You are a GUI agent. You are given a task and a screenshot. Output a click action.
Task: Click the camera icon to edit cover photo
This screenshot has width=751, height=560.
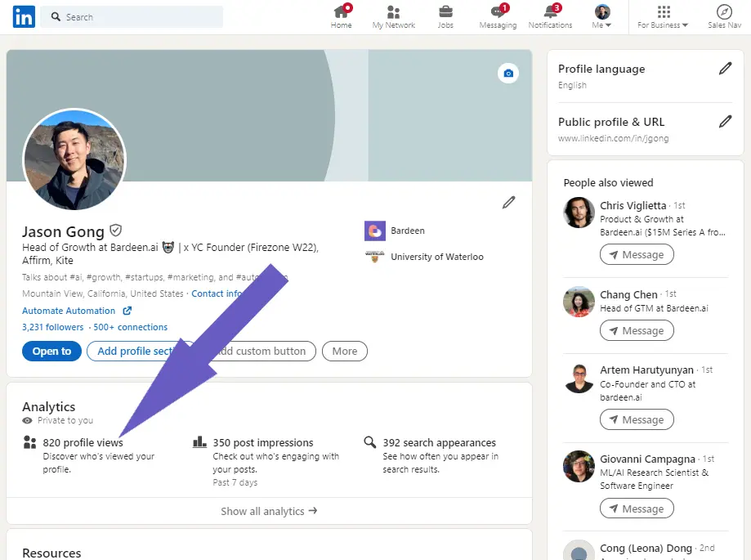[508, 74]
